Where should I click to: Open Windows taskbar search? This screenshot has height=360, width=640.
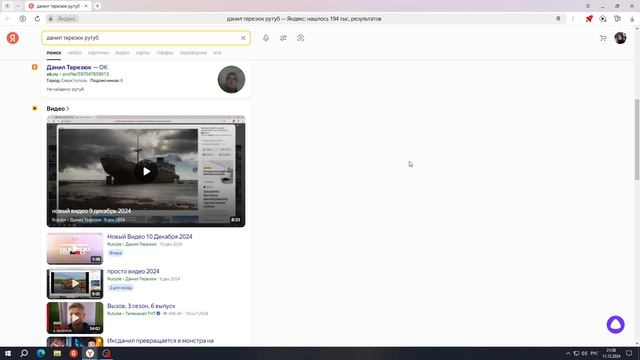tap(24, 353)
